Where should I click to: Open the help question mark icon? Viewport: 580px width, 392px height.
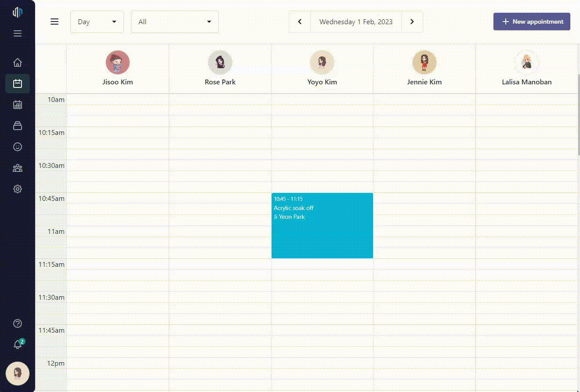click(18, 323)
